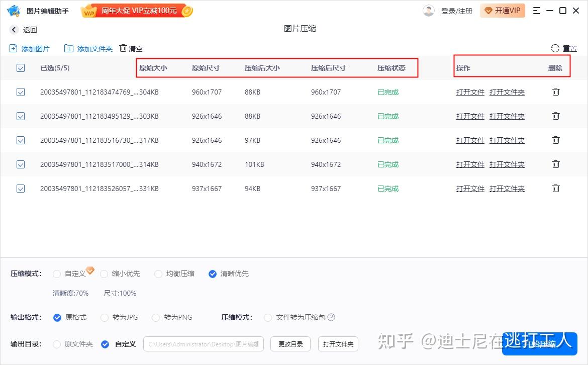Select 缩小优先 compression mode

pyautogui.click(x=104, y=274)
